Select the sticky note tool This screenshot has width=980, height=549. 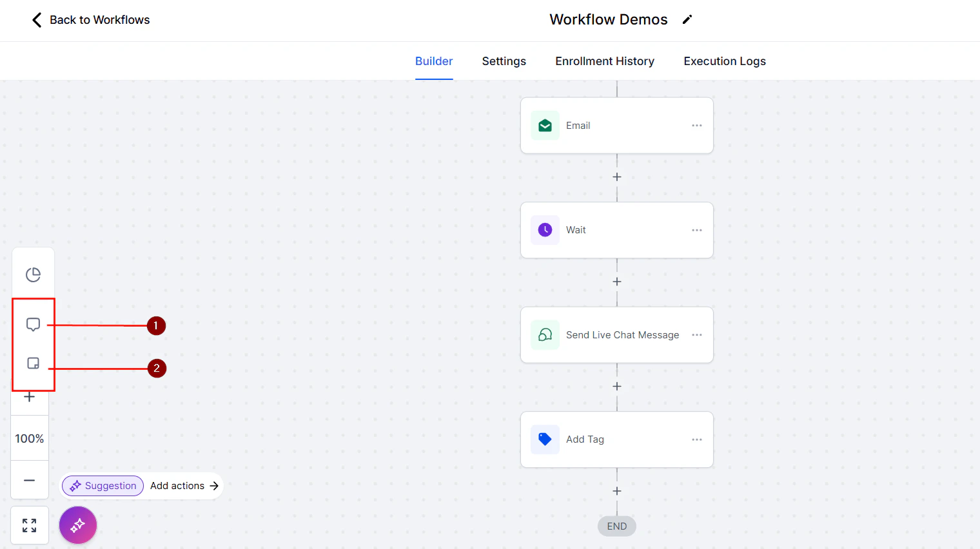tap(33, 363)
